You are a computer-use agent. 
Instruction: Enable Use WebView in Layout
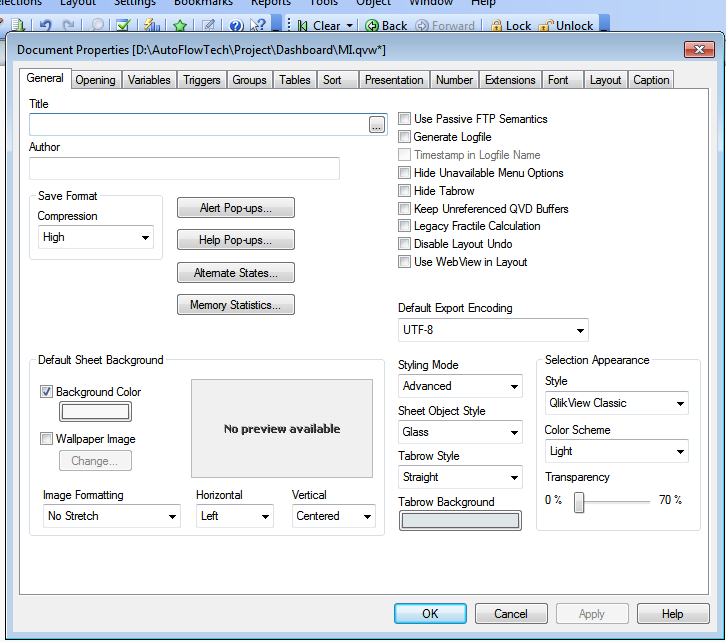pos(404,262)
